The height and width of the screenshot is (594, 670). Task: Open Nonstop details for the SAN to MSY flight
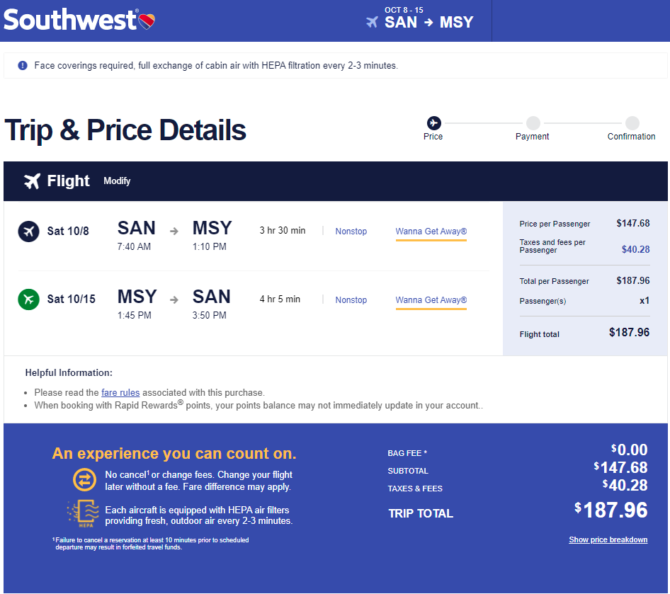point(351,231)
